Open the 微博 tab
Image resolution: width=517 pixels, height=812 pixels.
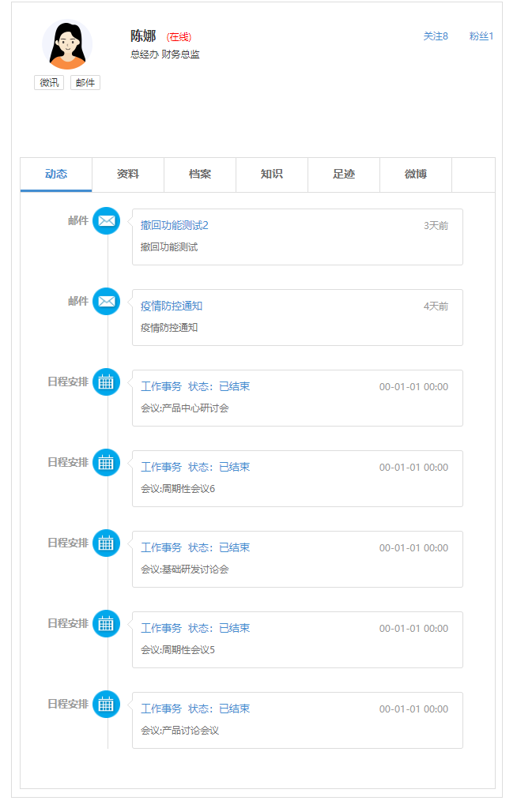coord(416,175)
